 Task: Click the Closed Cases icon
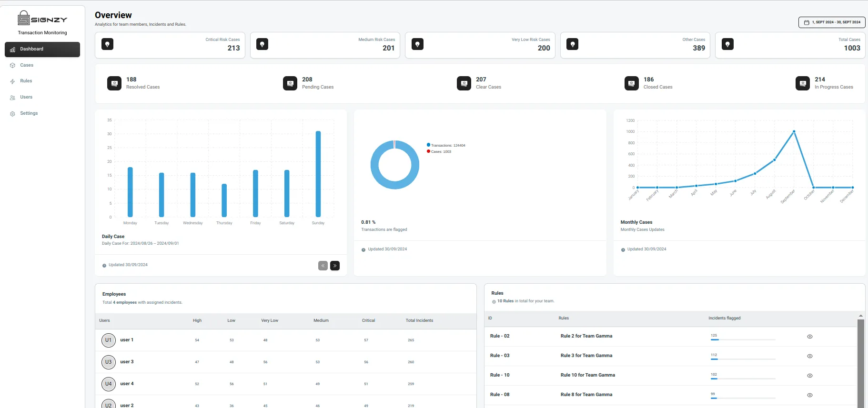632,83
